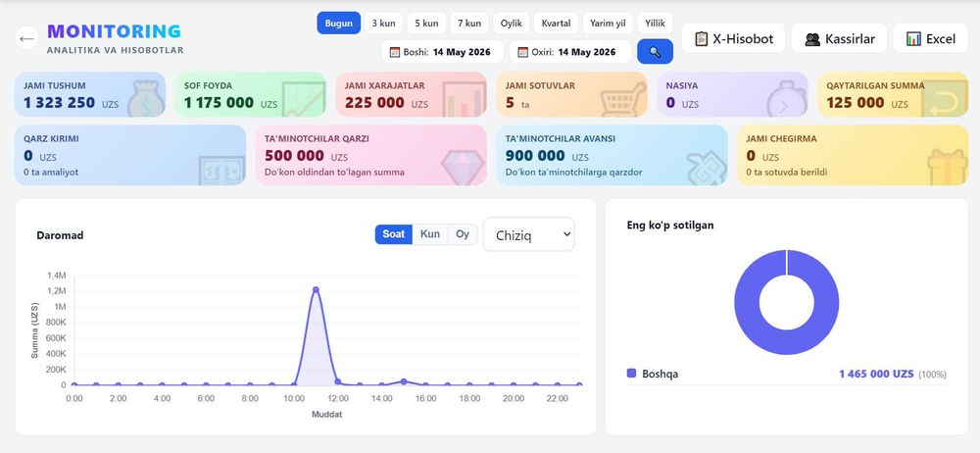Select the Kvartal period filter
Image resolution: width=980 pixels, height=453 pixels.
(x=557, y=24)
